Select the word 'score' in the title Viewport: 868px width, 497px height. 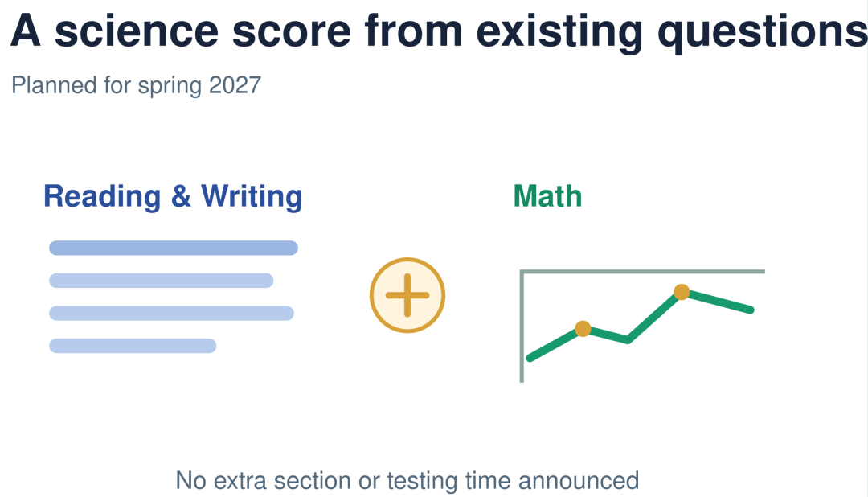tap(291, 31)
